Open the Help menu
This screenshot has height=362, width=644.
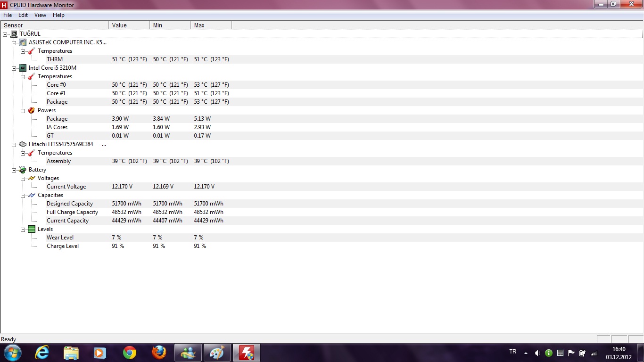pyautogui.click(x=58, y=15)
